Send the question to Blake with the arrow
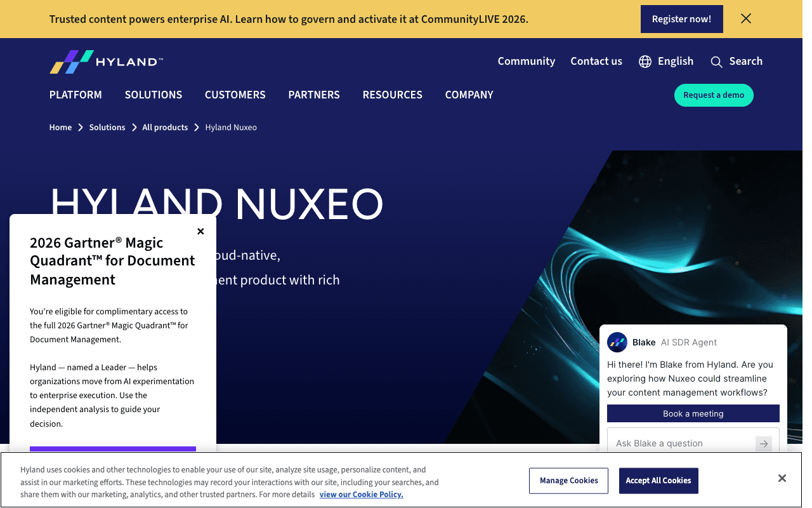812x508 pixels. [x=764, y=444]
